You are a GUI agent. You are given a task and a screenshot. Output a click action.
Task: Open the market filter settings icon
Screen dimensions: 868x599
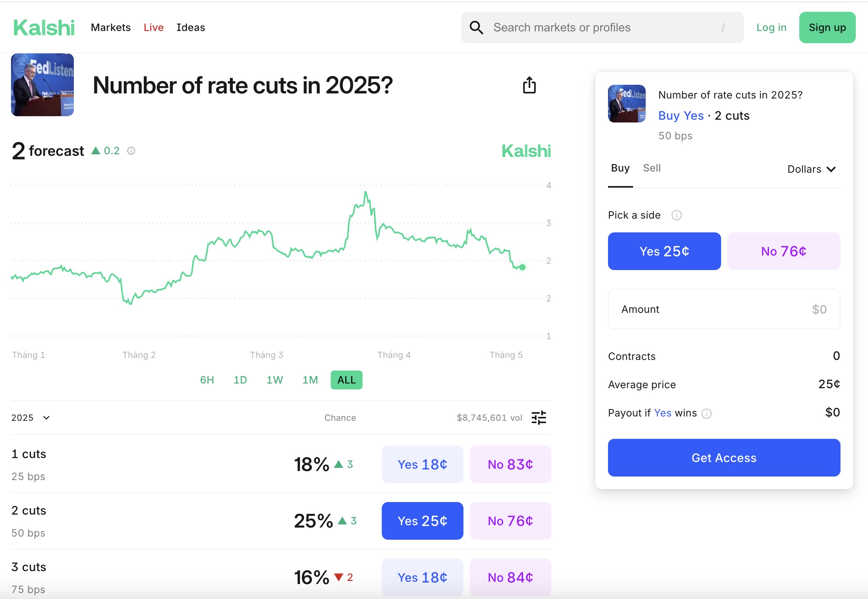tap(538, 418)
